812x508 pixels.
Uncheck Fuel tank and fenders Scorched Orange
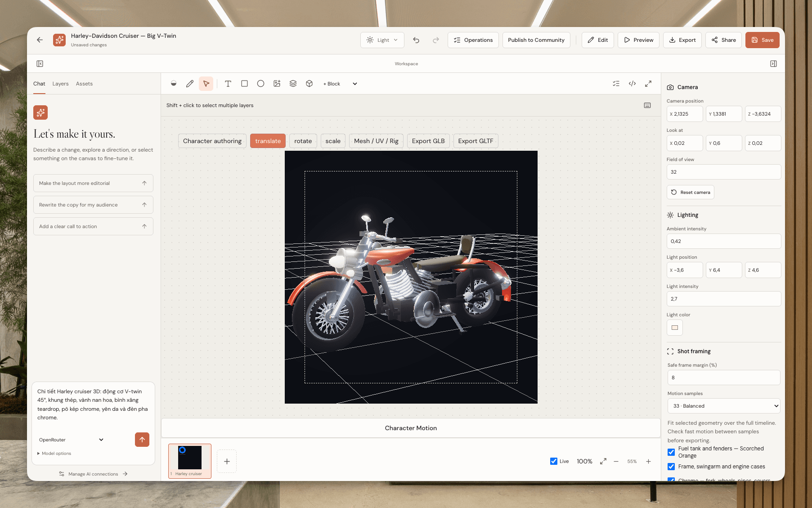click(671, 452)
